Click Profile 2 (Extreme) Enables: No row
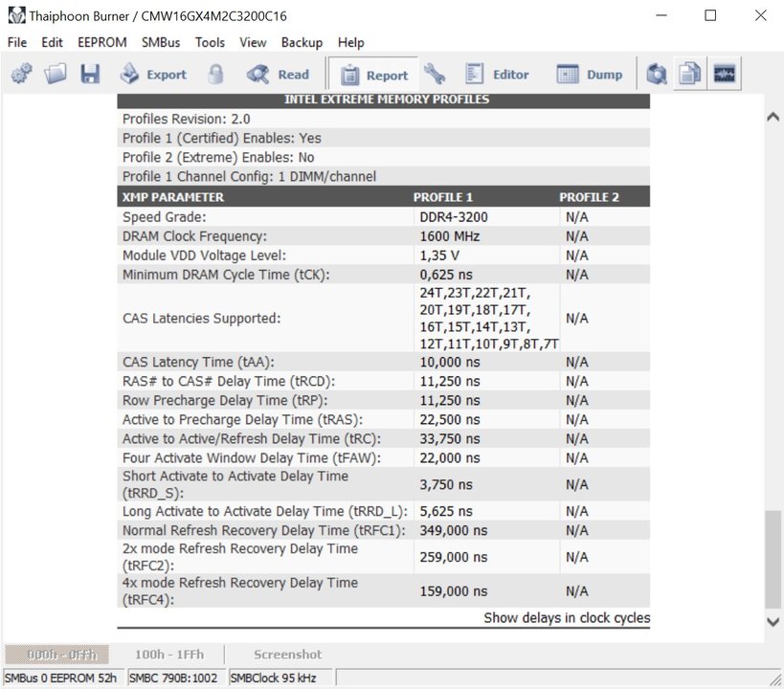The height and width of the screenshot is (689, 784). click(x=384, y=158)
